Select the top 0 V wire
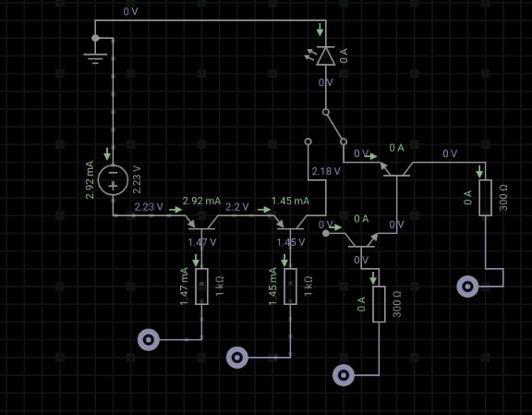 click(x=211, y=20)
